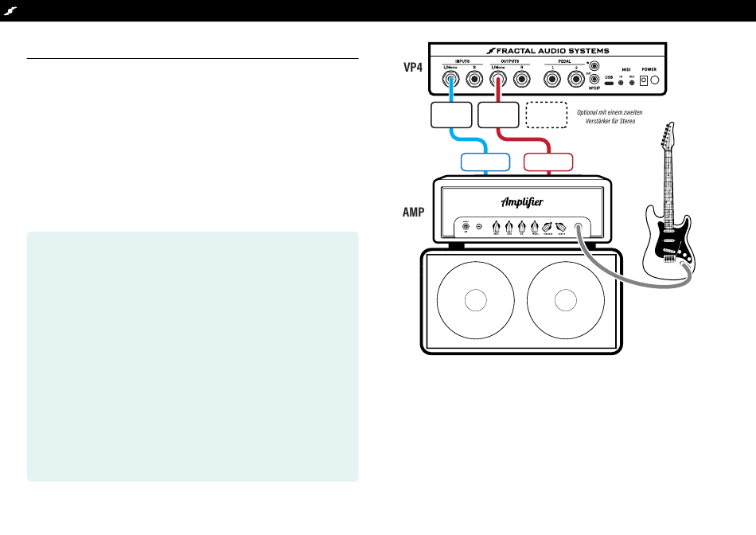
Task: Click the 'USB' label on the VP4
Action: pyautogui.click(x=609, y=77)
